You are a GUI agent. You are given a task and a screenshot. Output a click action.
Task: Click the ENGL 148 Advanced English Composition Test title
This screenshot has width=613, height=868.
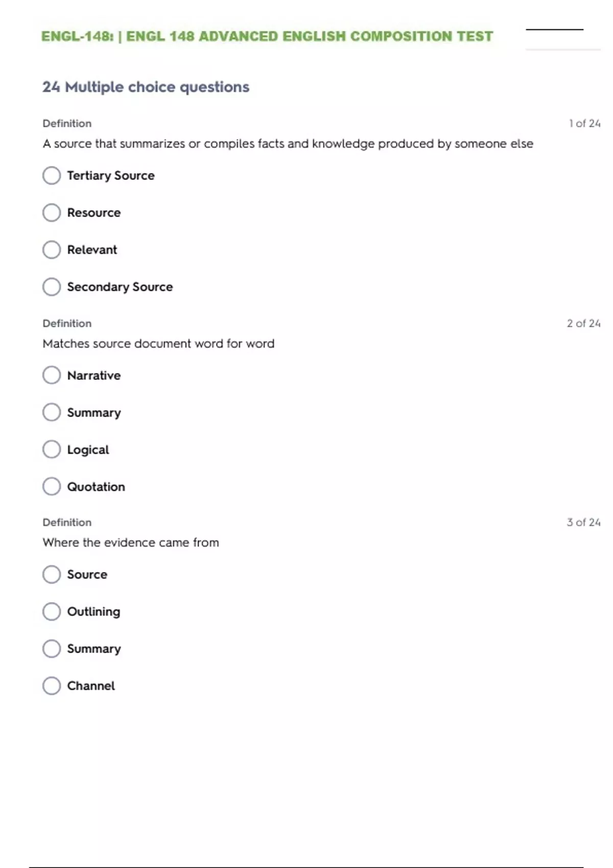267,36
